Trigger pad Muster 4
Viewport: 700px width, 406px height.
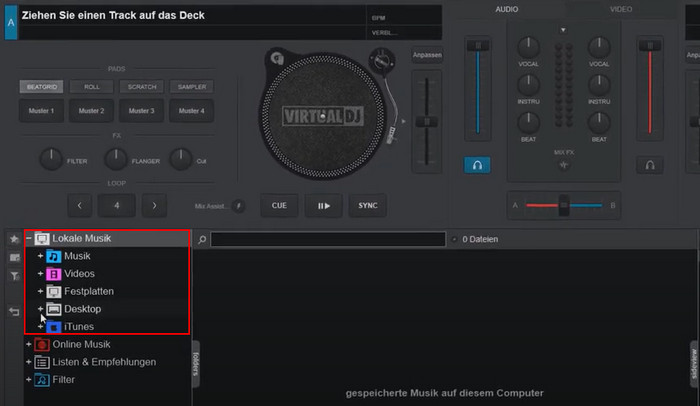click(x=192, y=111)
